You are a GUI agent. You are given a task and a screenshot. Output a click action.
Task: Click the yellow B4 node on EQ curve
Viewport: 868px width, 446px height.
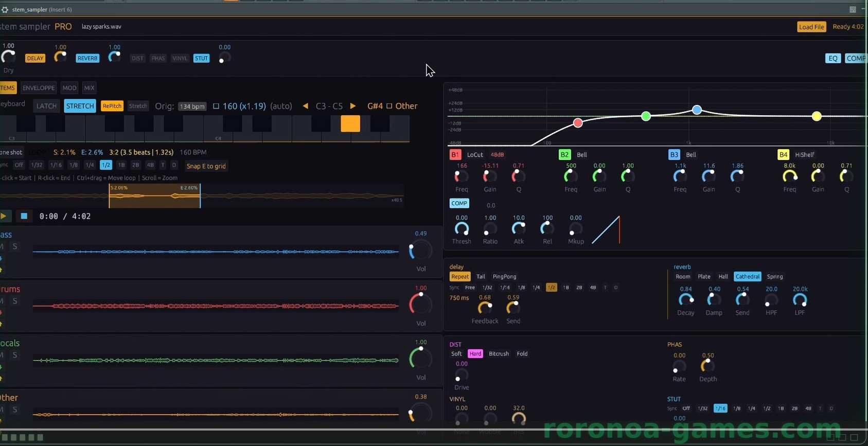click(x=817, y=116)
